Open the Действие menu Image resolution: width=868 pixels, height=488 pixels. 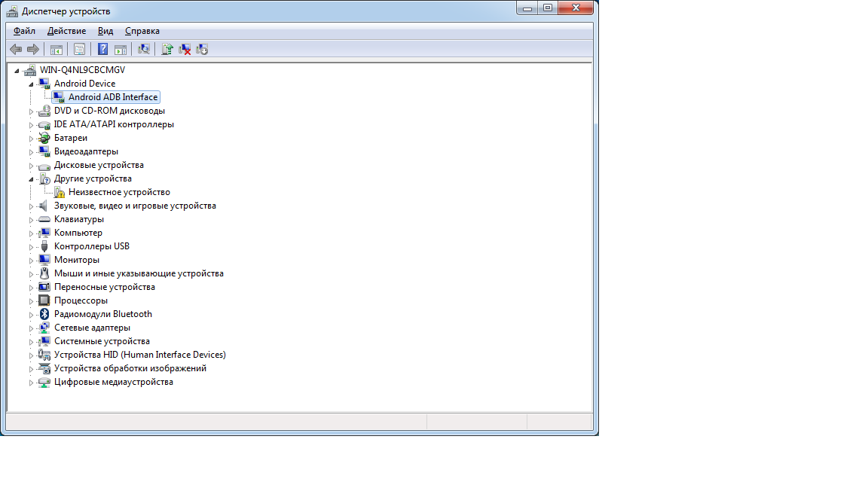[66, 31]
